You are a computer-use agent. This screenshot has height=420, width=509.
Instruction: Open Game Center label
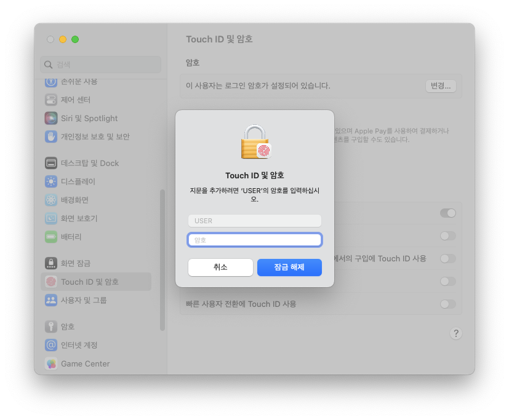86,363
